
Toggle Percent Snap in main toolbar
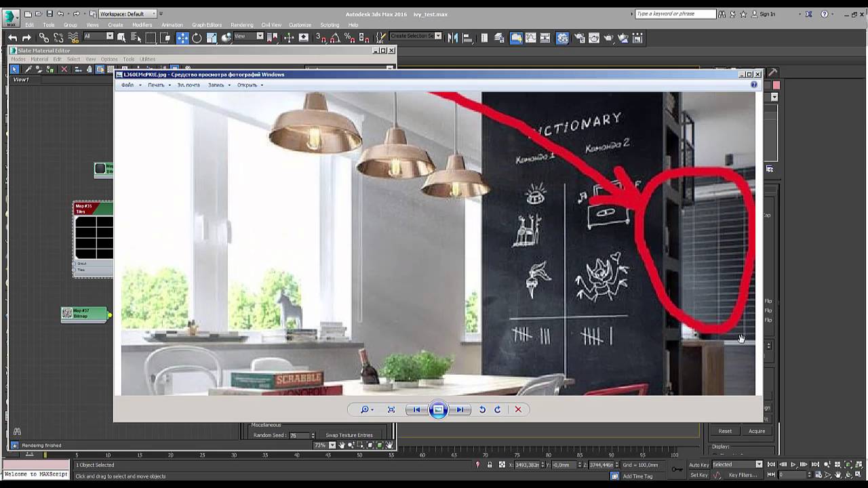(x=349, y=38)
